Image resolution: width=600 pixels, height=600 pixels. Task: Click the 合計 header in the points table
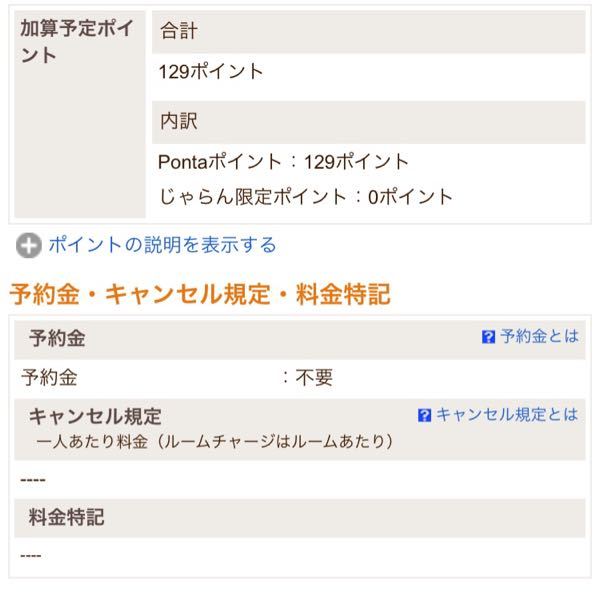(x=179, y=32)
